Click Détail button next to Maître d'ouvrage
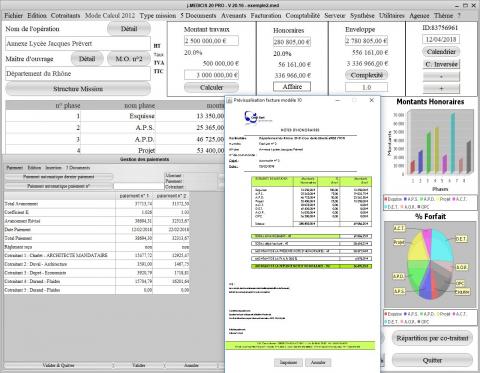The image size is (480, 373). click(87, 59)
